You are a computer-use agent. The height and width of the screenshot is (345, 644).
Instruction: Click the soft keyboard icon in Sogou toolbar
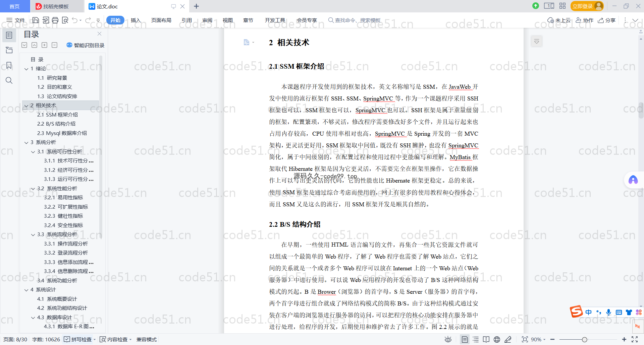619,312
